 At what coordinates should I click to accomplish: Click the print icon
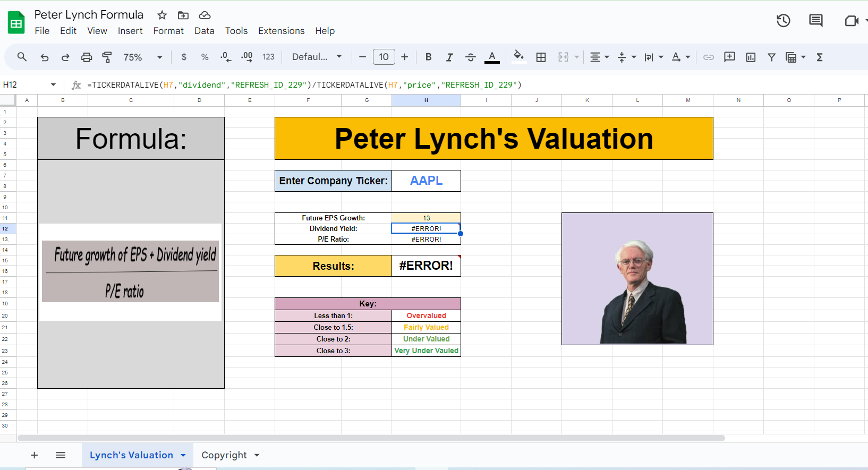tap(87, 57)
